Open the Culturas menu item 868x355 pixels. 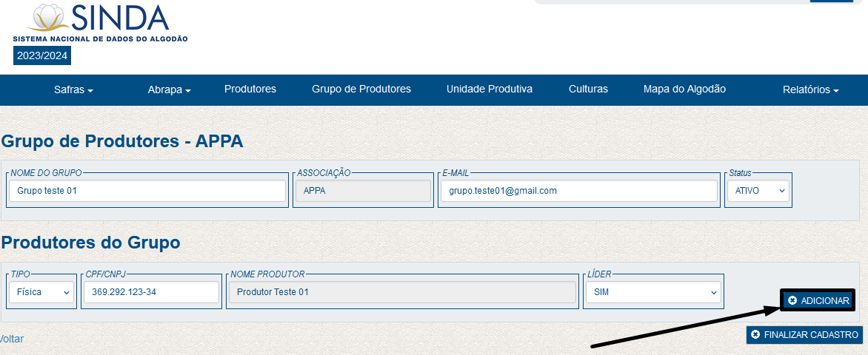(588, 89)
